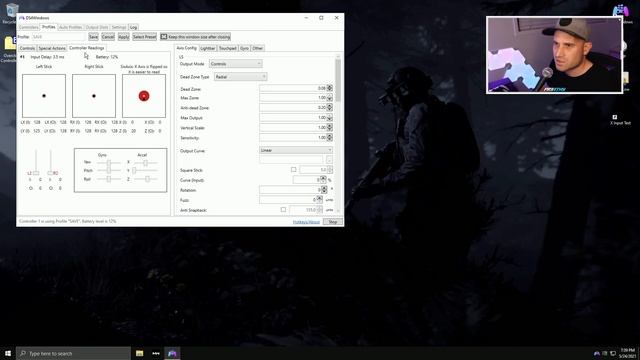This screenshot has height=360, width=640.
Task: Click the Save profile button
Action: (x=93, y=37)
